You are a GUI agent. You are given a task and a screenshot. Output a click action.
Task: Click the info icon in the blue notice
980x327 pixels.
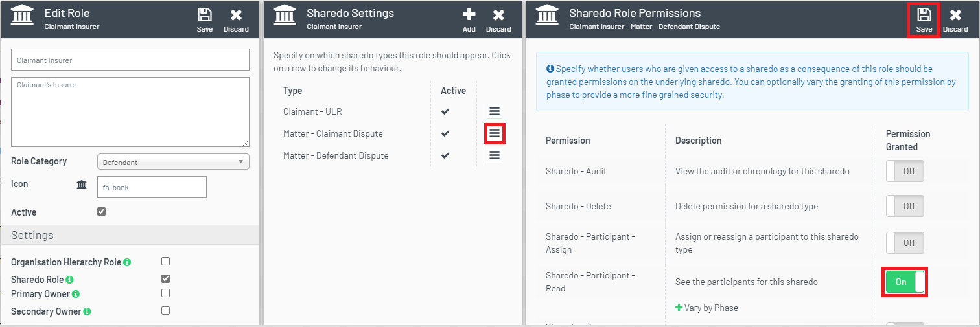(550, 69)
